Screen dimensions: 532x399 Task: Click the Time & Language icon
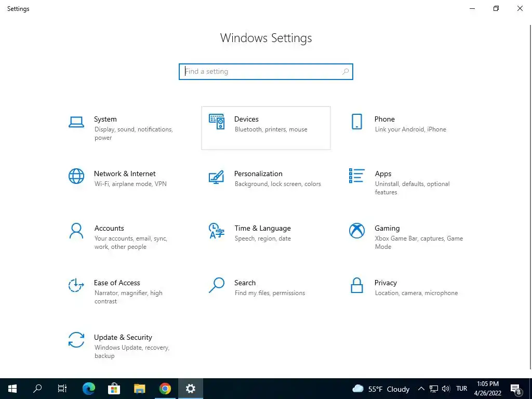(x=217, y=231)
